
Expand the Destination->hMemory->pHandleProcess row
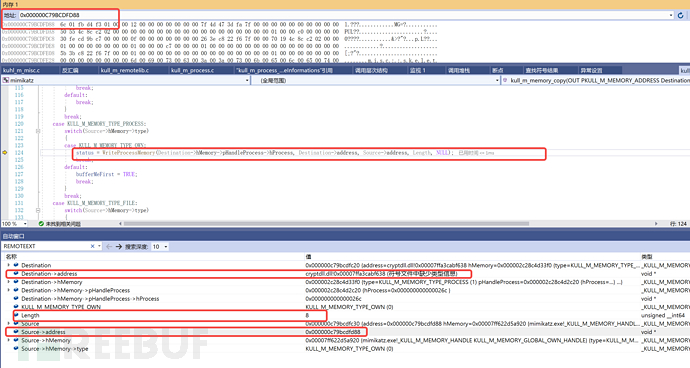pyautogui.click(x=8, y=291)
